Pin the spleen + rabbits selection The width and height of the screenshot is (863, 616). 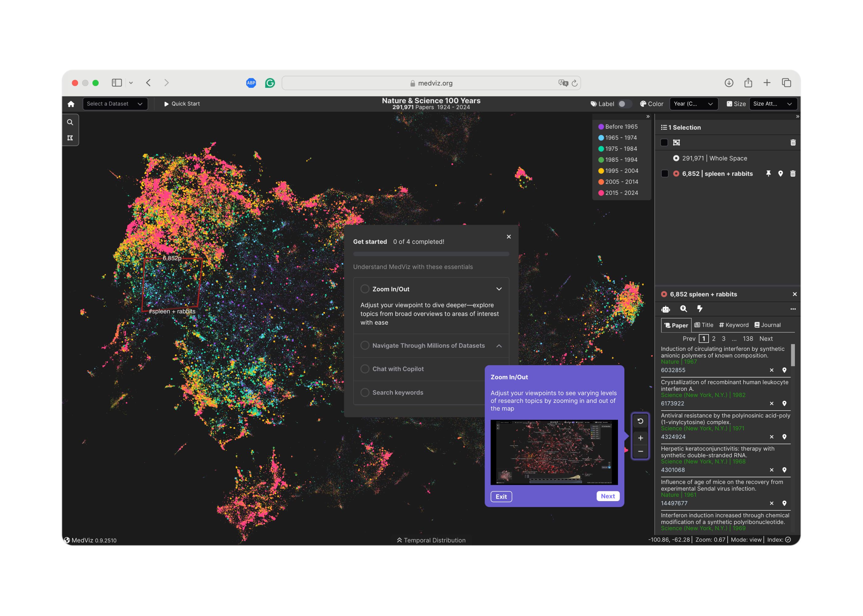768,174
